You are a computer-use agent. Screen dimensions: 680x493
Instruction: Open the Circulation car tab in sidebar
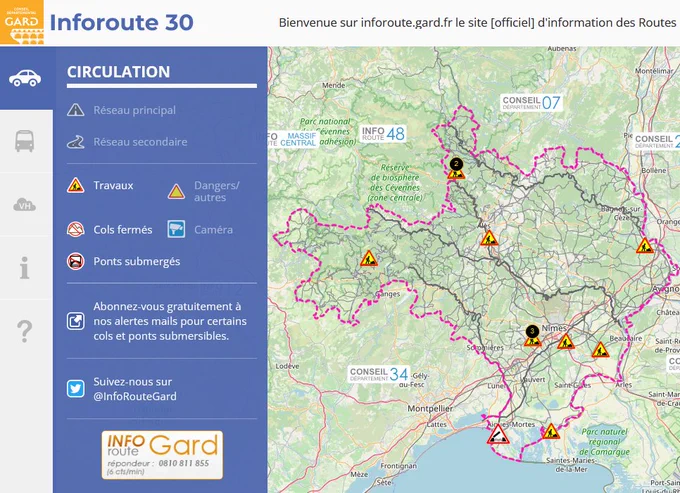[25, 78]
